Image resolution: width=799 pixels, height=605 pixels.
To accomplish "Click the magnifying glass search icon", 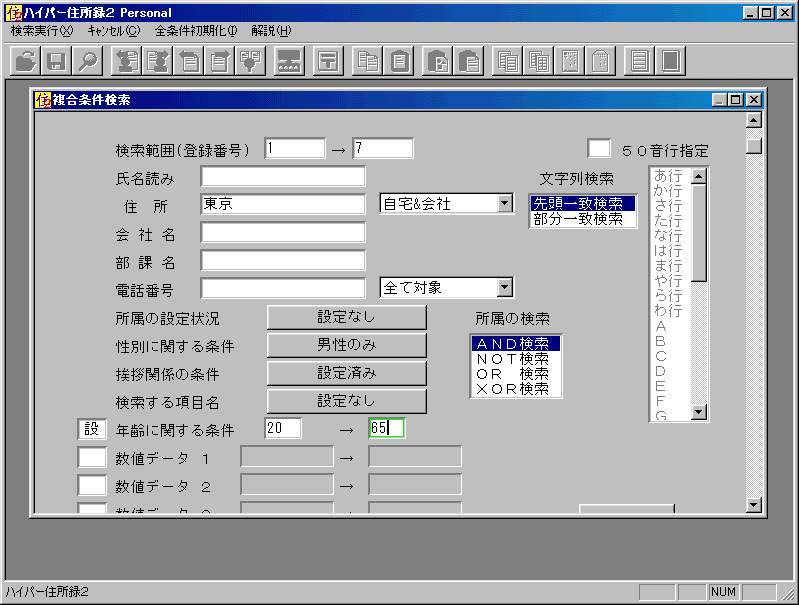I will [87, 61].
